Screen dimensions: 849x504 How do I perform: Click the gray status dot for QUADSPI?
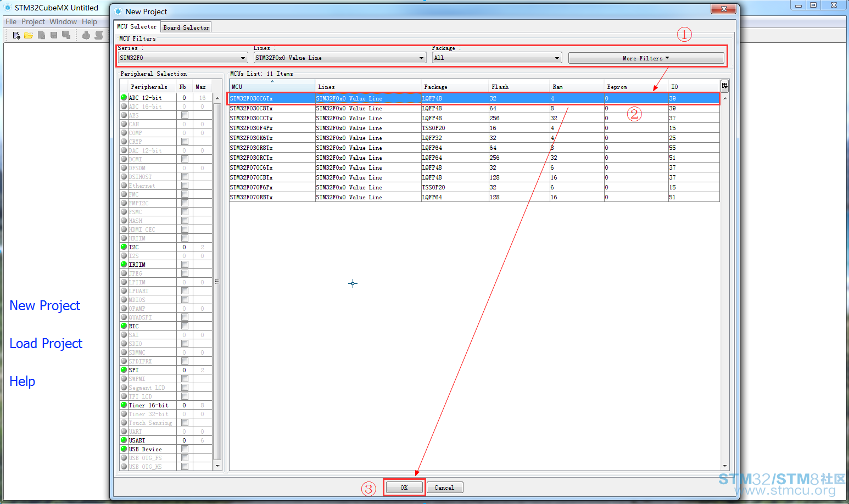coord(124,317)
